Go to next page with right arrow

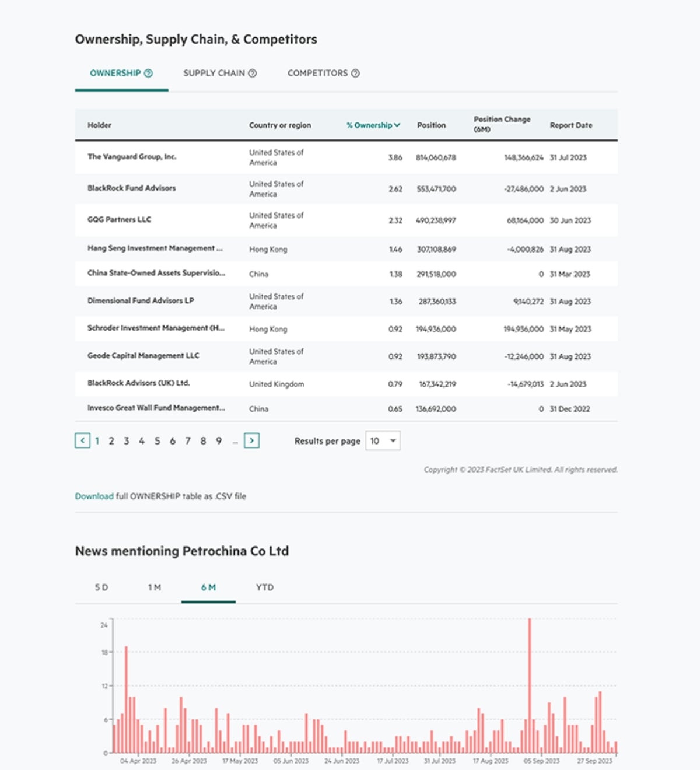click(x=251, y=440)
